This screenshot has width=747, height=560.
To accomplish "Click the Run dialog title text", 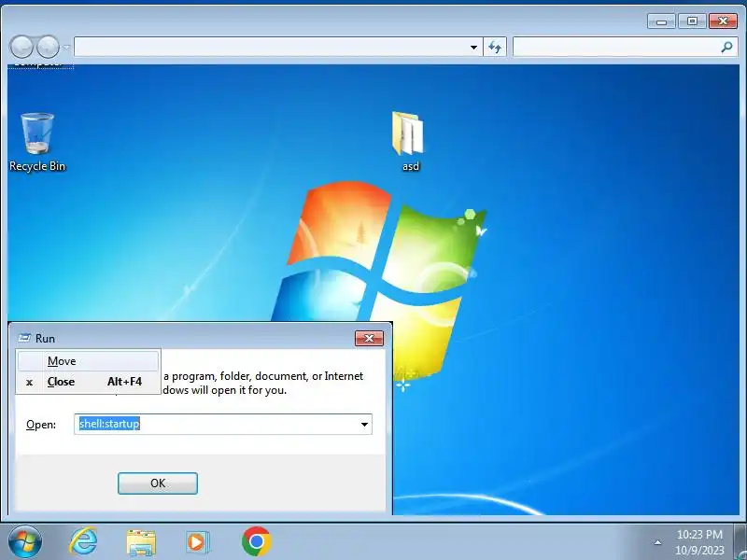I will click(x=45, y=339).
